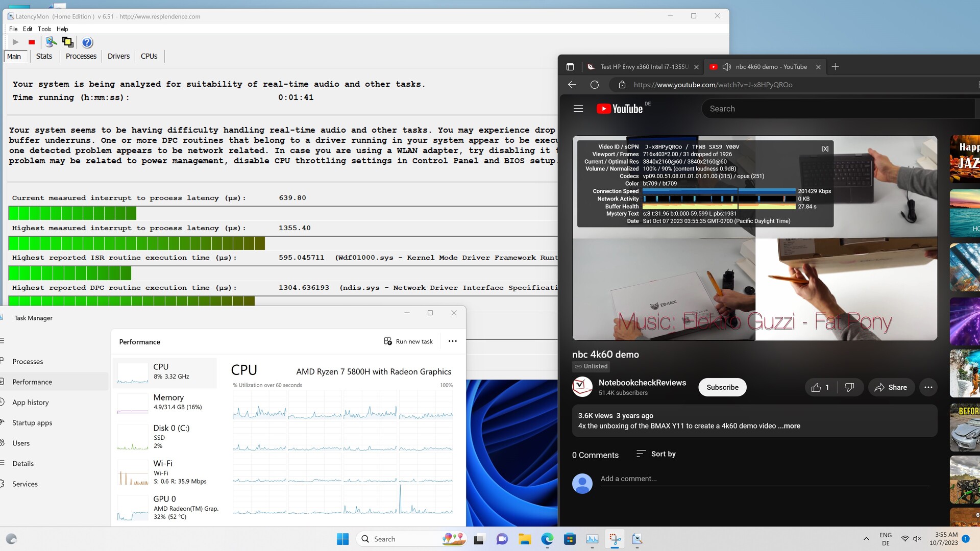The width and height of the screenshot is (980, 551).
Task: Click the LatencyMon blue help icon
Action: (x=87, y=42)
